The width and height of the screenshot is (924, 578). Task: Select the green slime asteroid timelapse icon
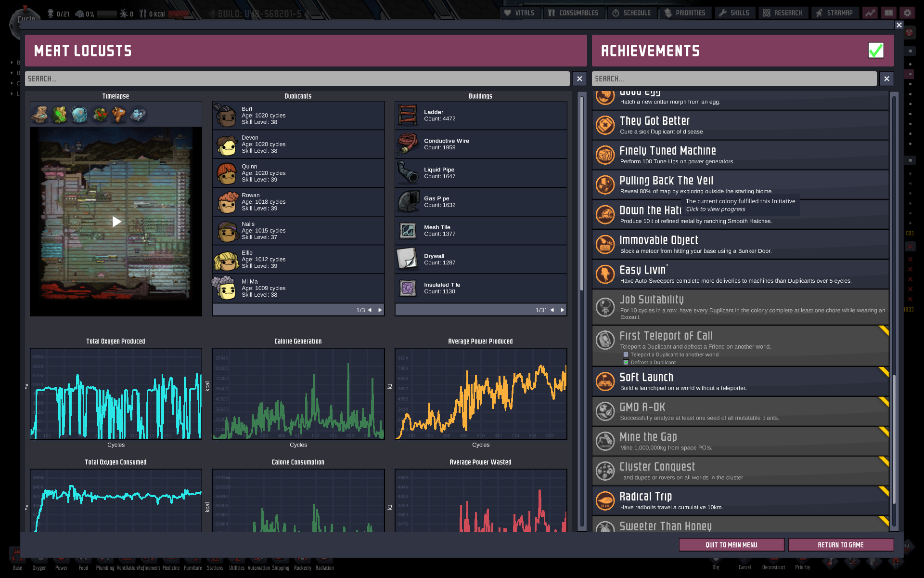[60, 115]
